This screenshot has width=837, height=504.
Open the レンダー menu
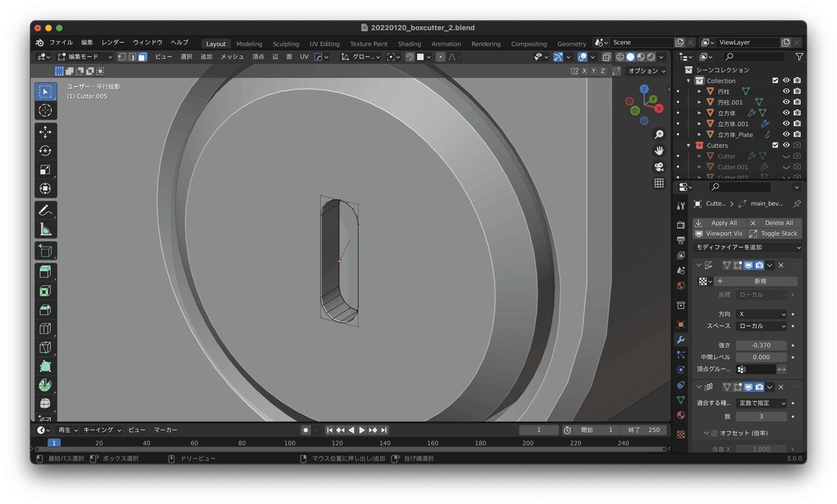tap(113, 43)
